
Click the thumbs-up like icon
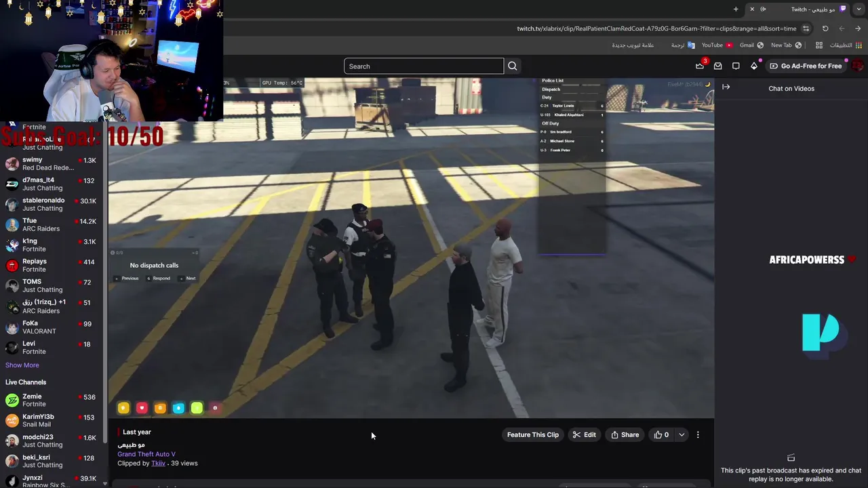tap(658, 434)
